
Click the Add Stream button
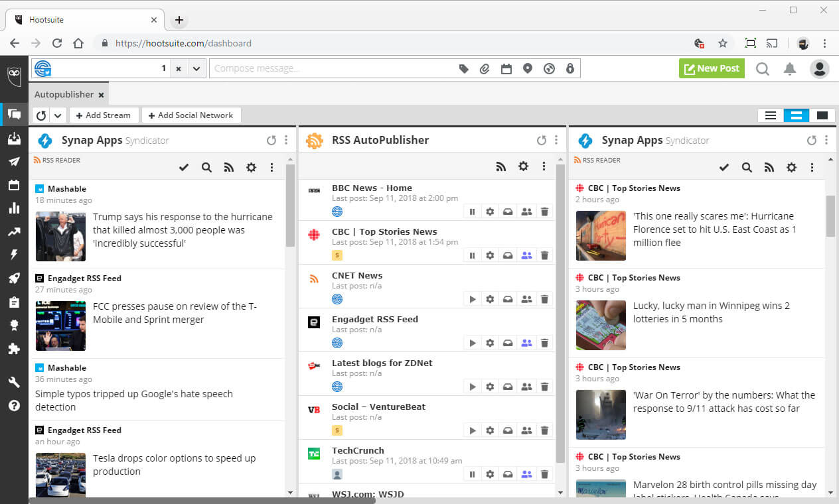[x=104, y=115]
